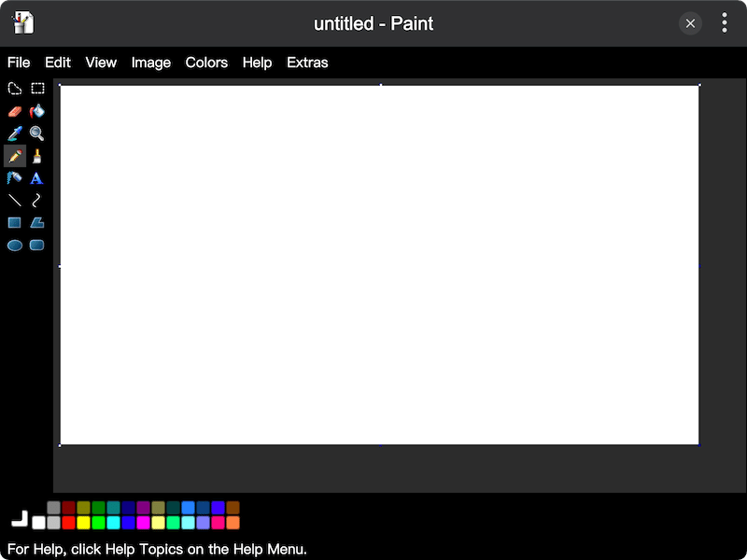Open the Edit menu
747x560 pixels.
[58, 63]
